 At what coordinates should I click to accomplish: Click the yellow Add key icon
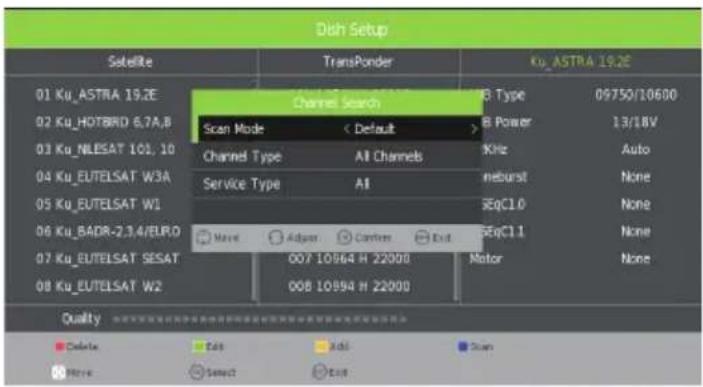click(321, 347)
